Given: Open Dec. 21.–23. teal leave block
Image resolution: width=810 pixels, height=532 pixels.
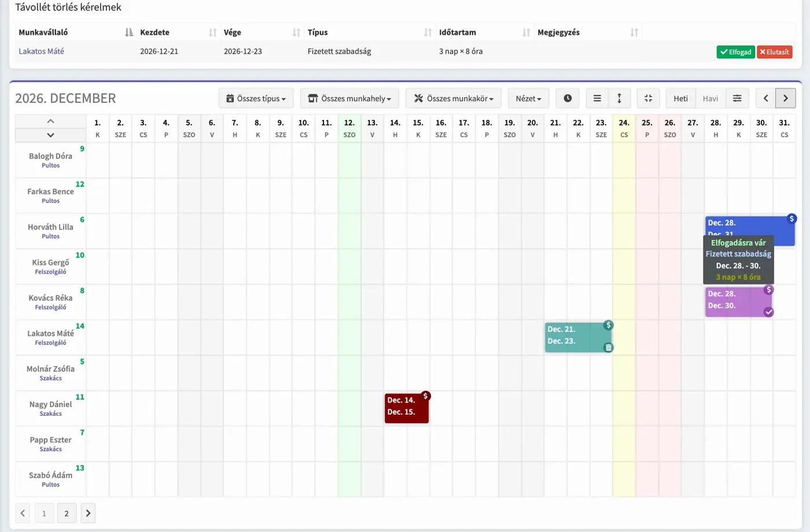Looking at the screenshot, I should click(x=578, y=338).
